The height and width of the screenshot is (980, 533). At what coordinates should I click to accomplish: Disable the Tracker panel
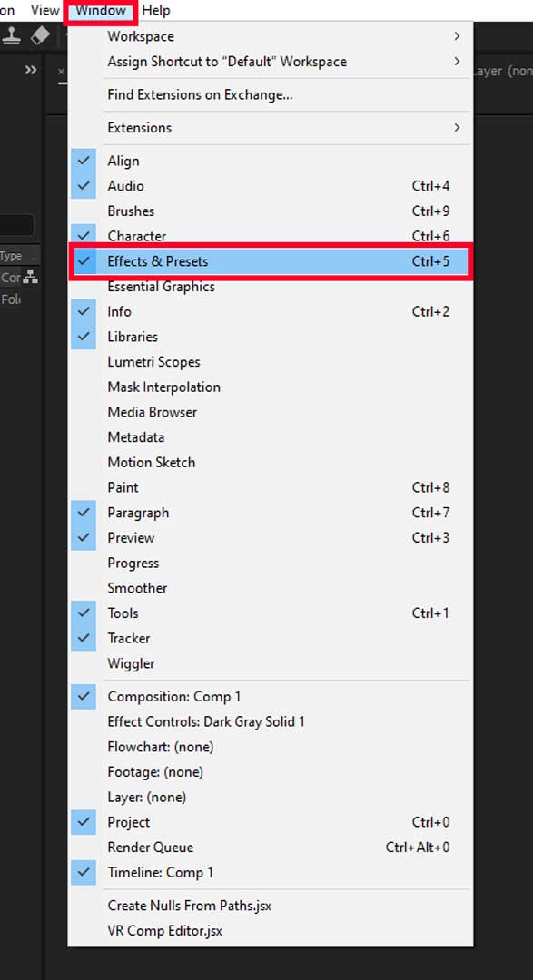coord(84,638)
